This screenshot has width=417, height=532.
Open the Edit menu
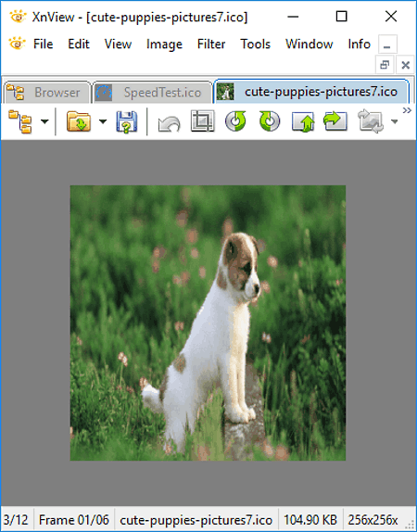tap(79, 44)
